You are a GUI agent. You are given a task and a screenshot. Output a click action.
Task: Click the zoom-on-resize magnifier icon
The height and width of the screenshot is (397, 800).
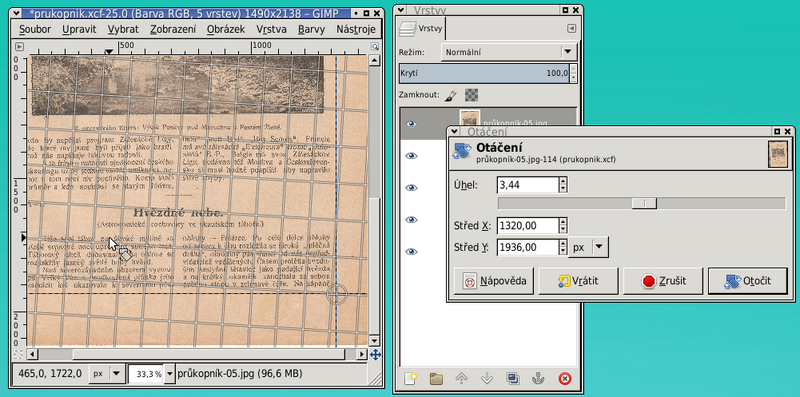pos(375,46)
